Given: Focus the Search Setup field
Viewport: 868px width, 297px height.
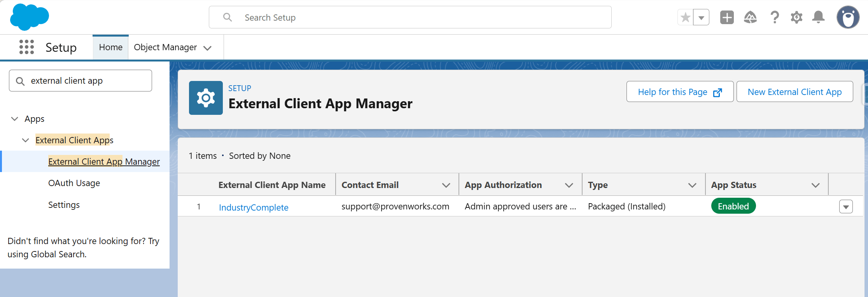Looking at the screenshot, I should [x=410, y=17].
